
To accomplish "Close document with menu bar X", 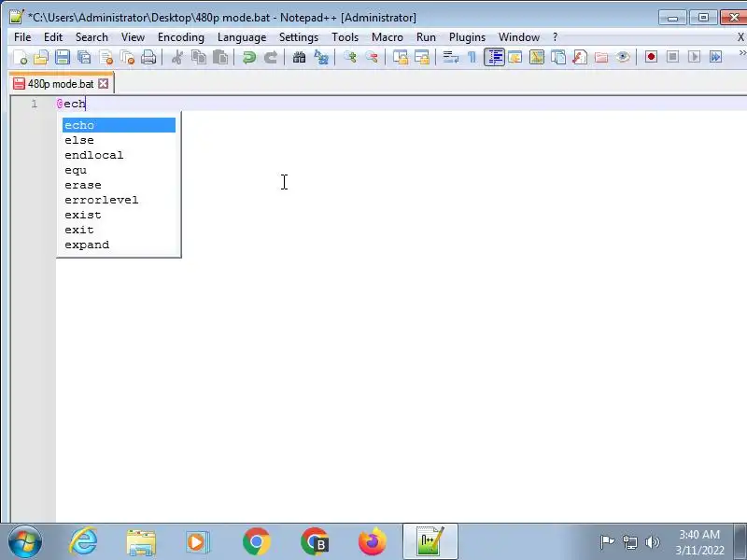I will [x=740, y=37].
